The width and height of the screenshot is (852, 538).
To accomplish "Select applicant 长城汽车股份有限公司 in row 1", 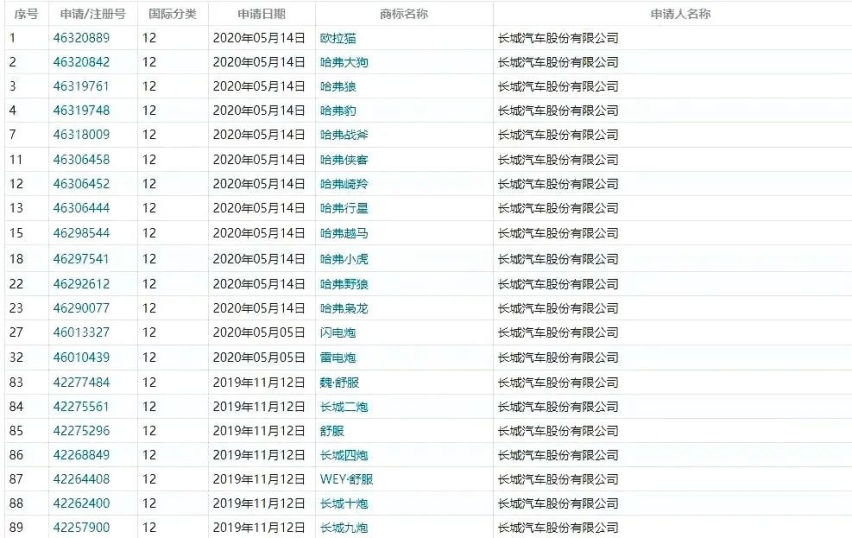I will [x=558, y=38].
